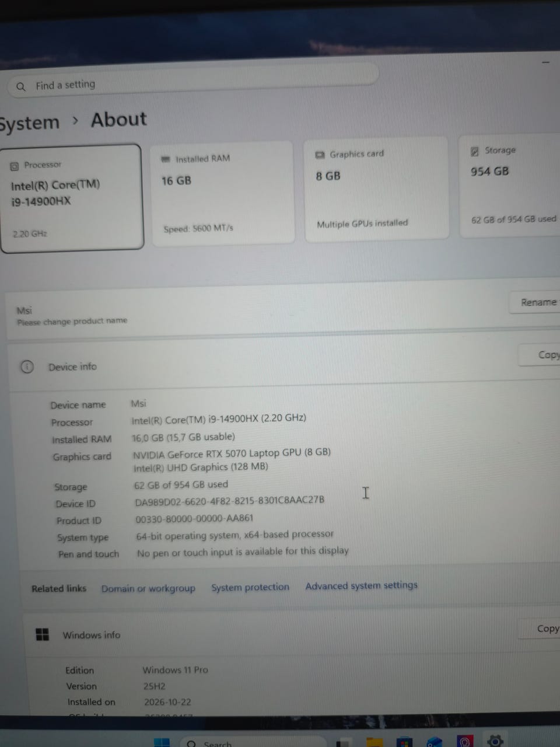Screen dimensions: 560x747
Task: Copy the Windows info details
Action: 540,628
